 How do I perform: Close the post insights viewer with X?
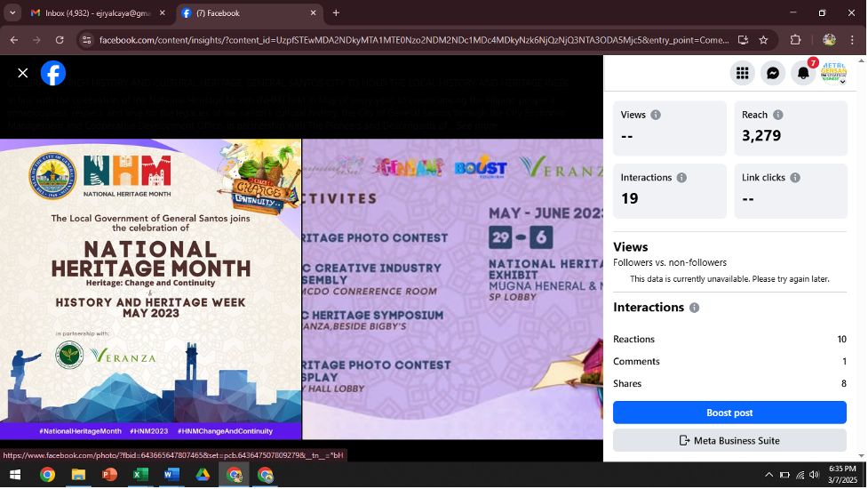(23, 73)
